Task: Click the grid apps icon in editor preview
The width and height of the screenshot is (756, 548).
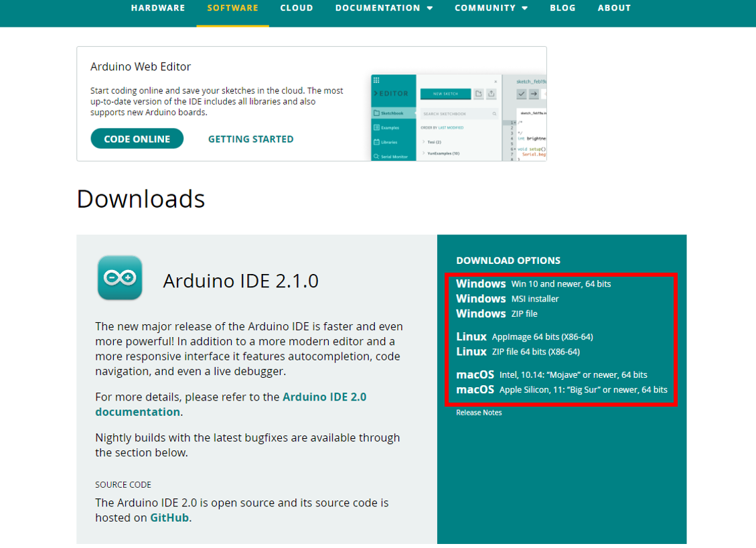Action: 376,80
